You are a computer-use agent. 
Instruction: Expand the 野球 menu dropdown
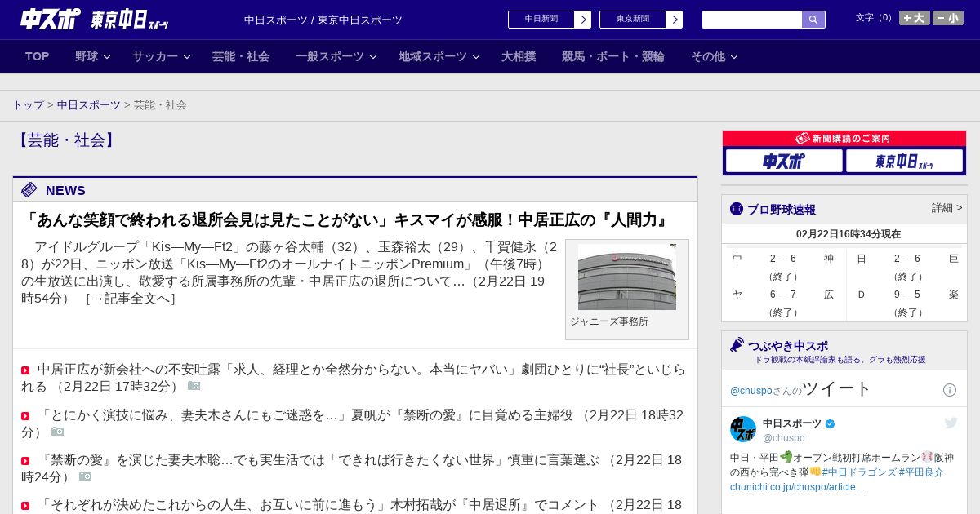pyautogui.click(x=93, y=56)
